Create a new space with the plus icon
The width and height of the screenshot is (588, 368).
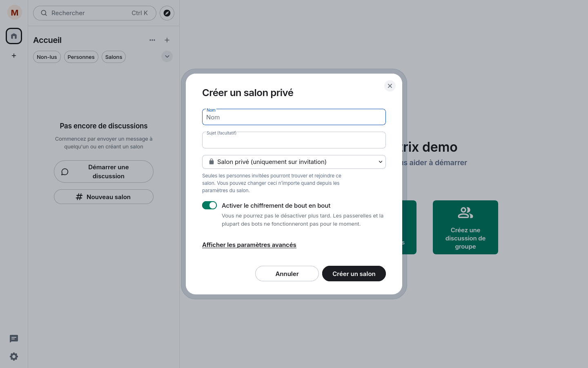point(14,56)
